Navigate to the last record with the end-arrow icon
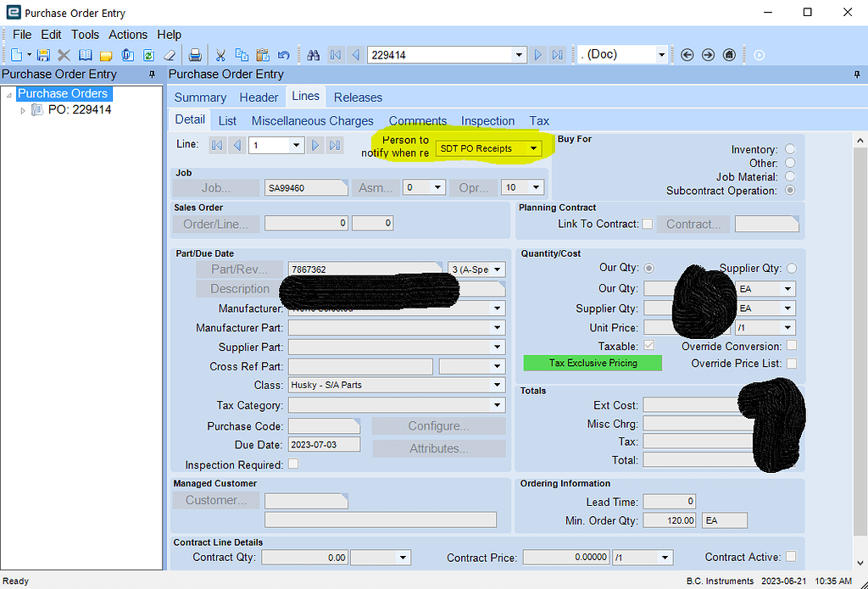Screen dimensions: 868x589 coord(557,54)
